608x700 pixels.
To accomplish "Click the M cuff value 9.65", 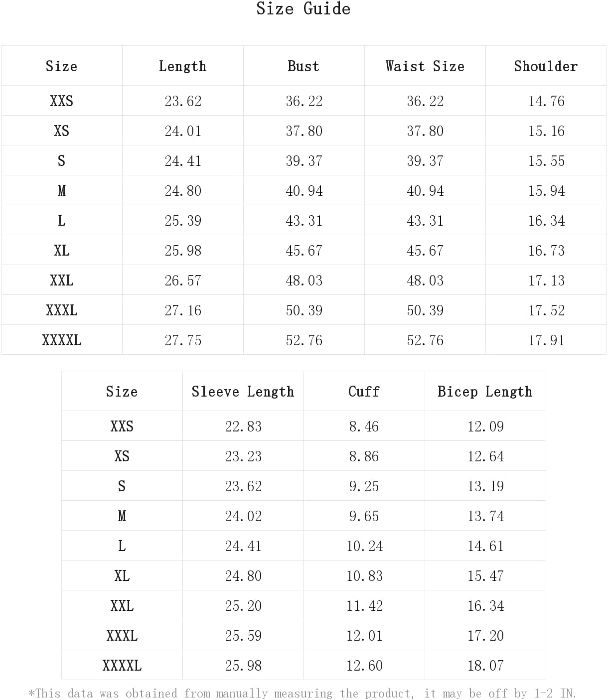I will pyautogui.click(x=364, y=516).
